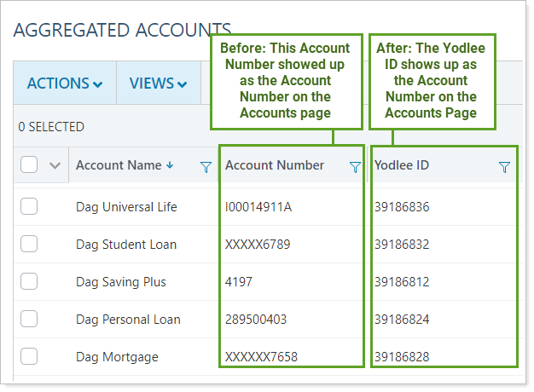This screenshot has height=392, width=534.
Task: Check the Dag Universal Life row checkbox
Action: tap(29, 206)
